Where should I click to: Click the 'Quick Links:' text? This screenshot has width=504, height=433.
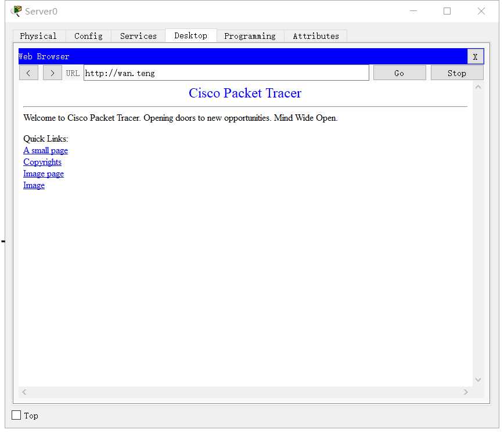[46, 139]
